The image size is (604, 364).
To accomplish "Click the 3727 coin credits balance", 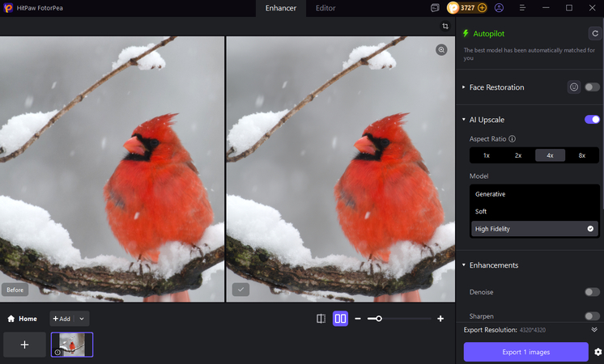I will [467, 8].
